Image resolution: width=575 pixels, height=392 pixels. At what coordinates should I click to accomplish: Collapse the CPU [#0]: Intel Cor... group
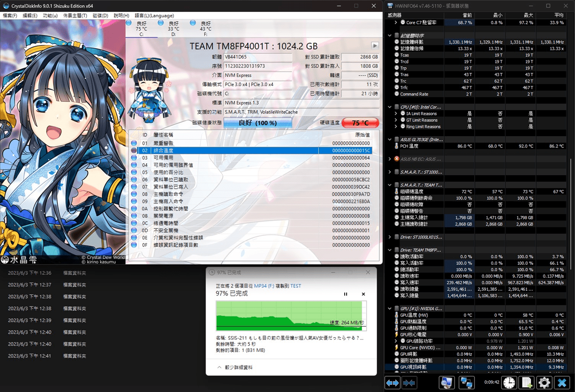tap(390, 107)
